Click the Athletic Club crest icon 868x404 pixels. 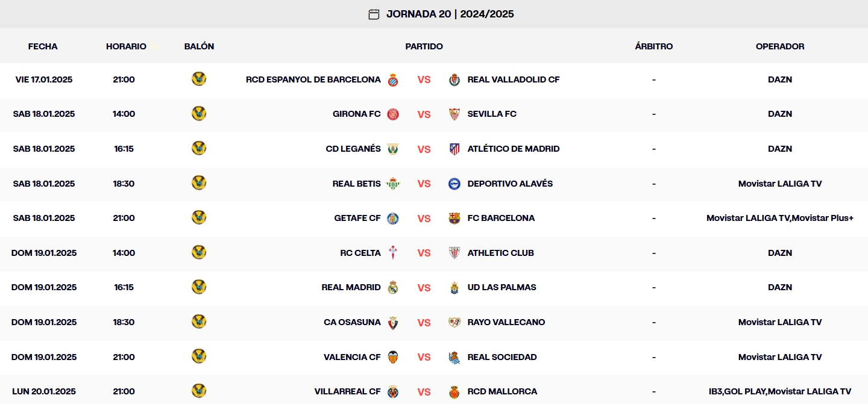(454, 253)
